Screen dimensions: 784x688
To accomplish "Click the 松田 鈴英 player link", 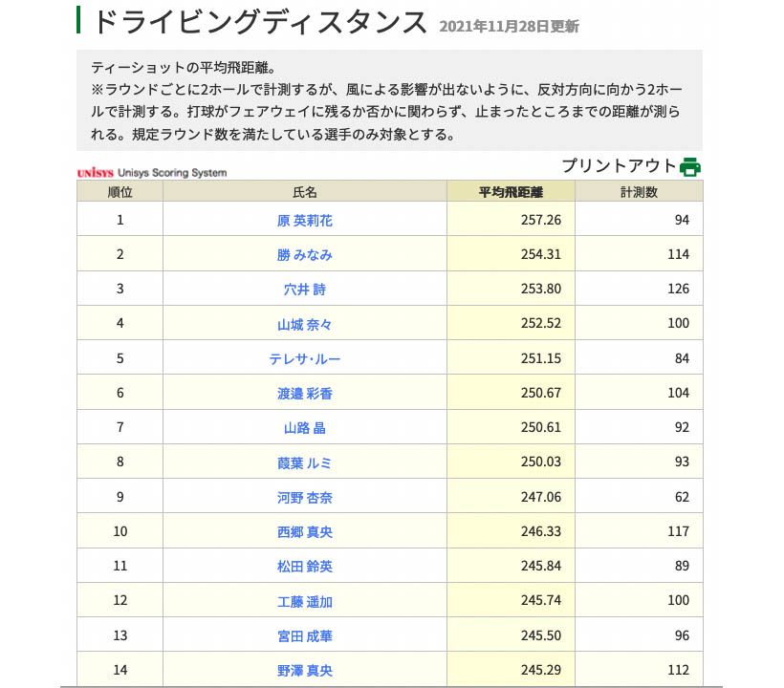I will [305, 566].
